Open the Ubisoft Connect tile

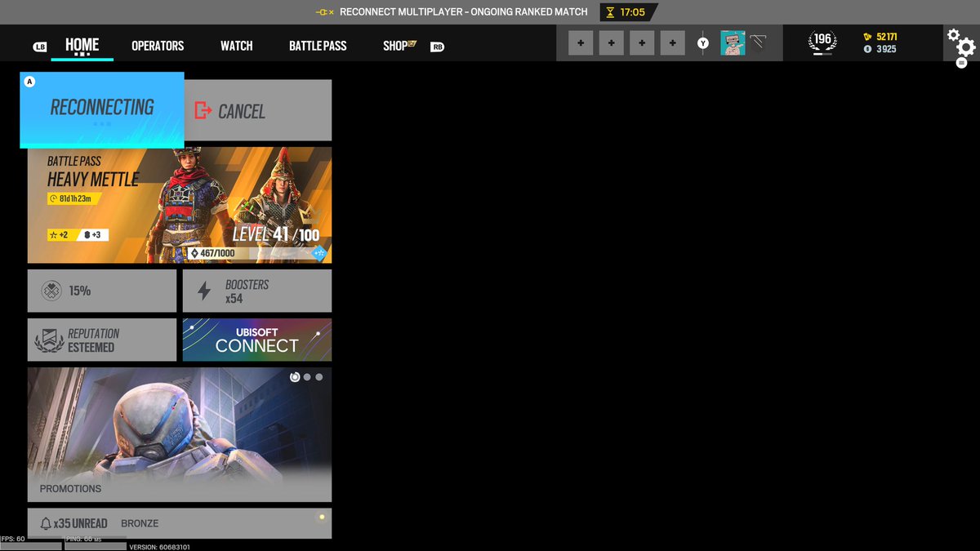257,340
